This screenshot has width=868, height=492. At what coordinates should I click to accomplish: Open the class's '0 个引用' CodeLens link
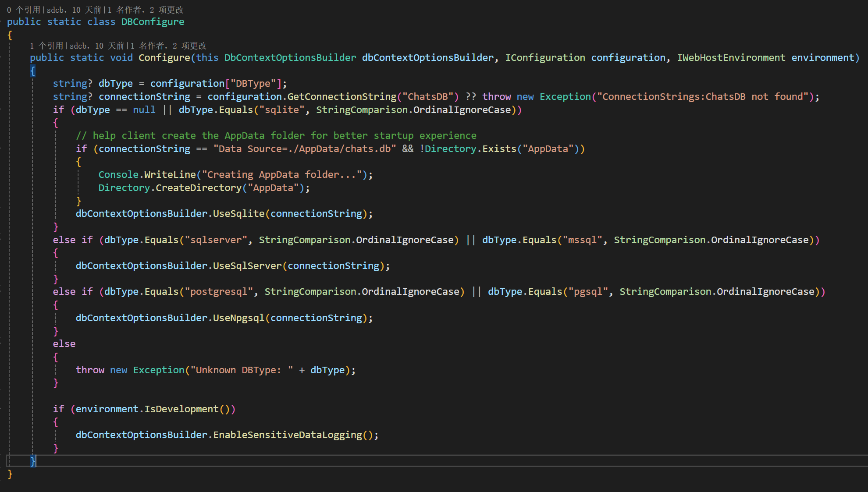click(x=23, y=10)
